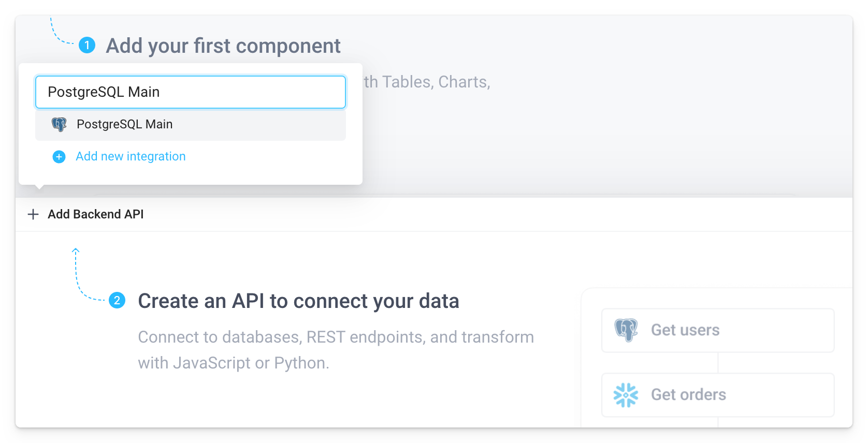Click the Add new integration link
The image size is (868, 443).
pyautogui.click(x=130, y=156)
